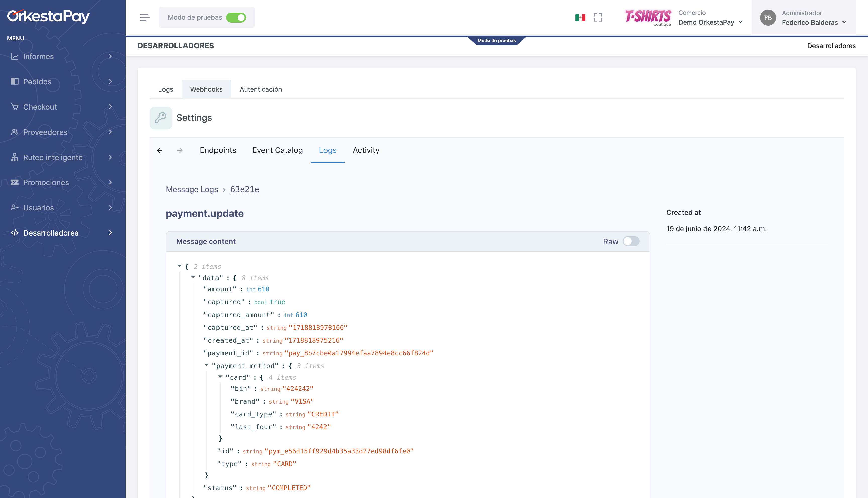Toggle the Raw message switch
868x498 pixels.
click(631, 241)
